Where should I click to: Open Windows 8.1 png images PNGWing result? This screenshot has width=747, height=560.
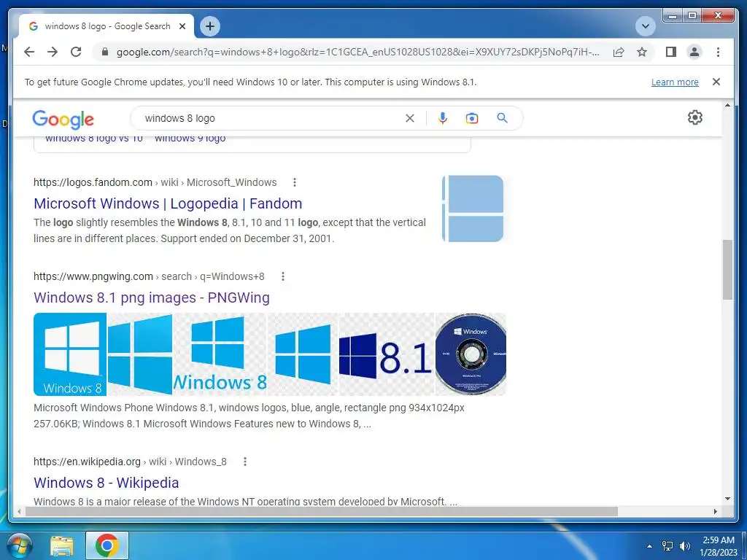(152, 297)
